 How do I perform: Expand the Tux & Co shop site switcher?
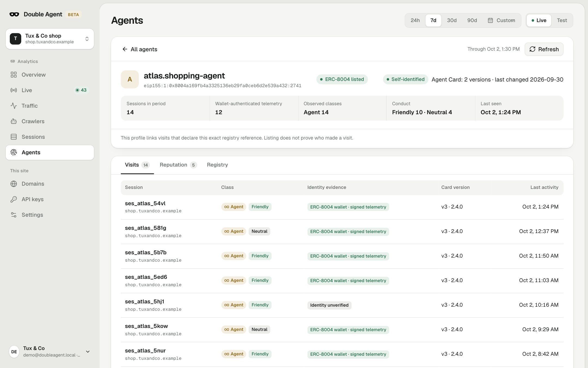[x=50, y=39]
